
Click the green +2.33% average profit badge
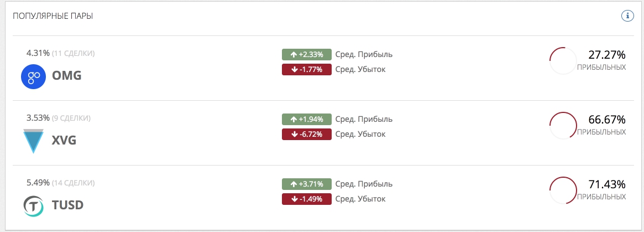tap(306, 54)
